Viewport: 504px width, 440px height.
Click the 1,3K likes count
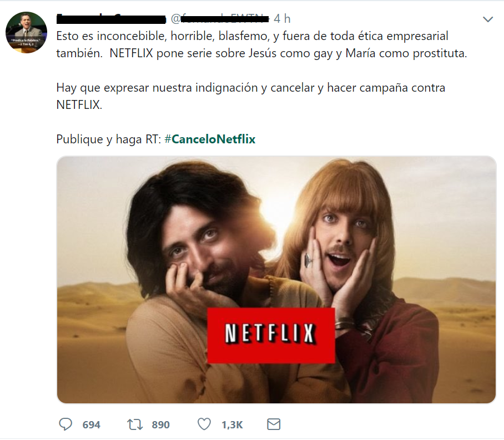[x=232, y=425]
